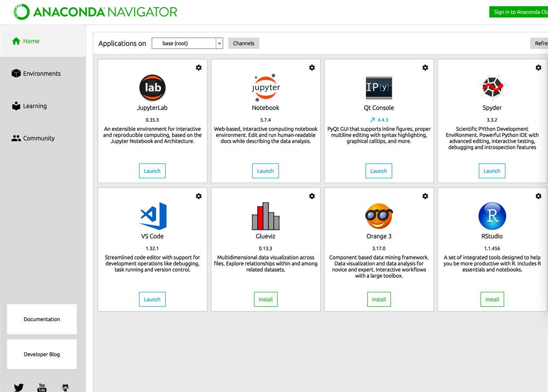This screenshot has width=548, height=392.
Task: Click Qt Console update arrow icon
Action: click(x=372, y=120)
